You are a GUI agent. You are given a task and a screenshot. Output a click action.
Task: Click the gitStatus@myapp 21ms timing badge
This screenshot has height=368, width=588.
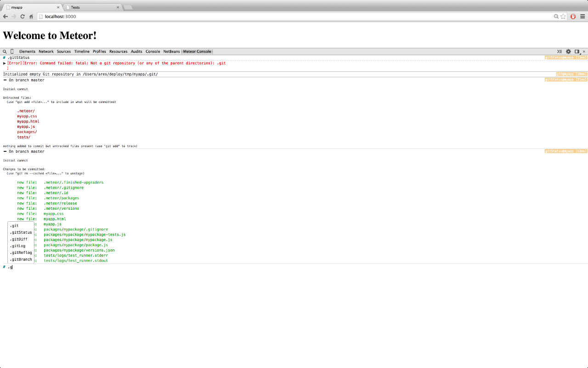point(566,80)
